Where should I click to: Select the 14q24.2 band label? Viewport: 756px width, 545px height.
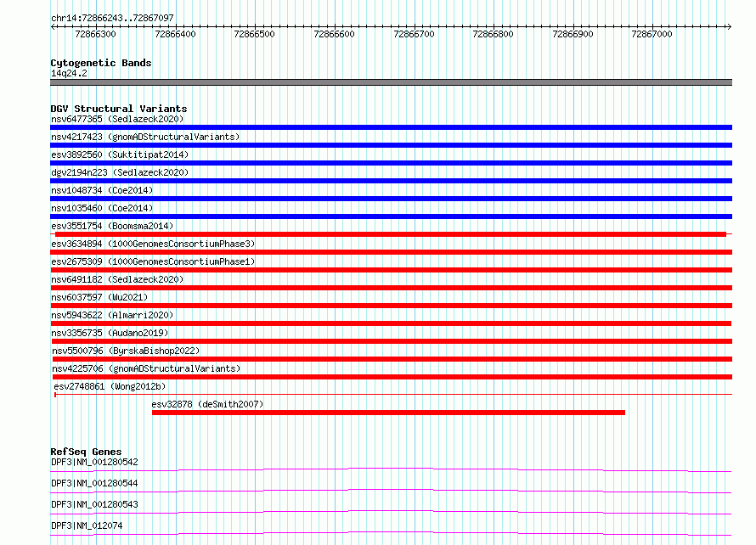[69, 73]
